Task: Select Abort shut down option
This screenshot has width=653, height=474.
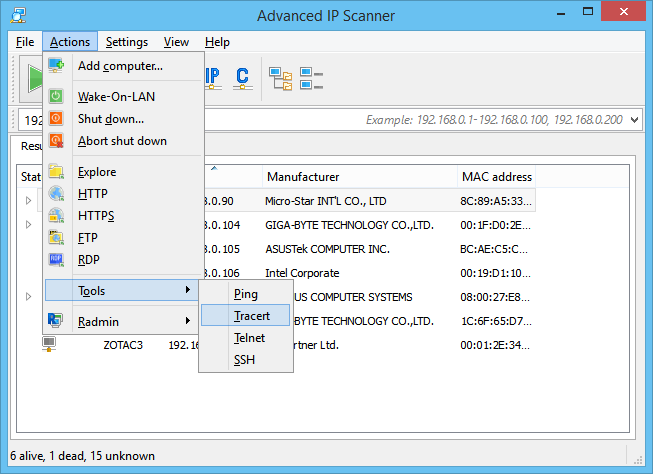Action: pos(122,141)
